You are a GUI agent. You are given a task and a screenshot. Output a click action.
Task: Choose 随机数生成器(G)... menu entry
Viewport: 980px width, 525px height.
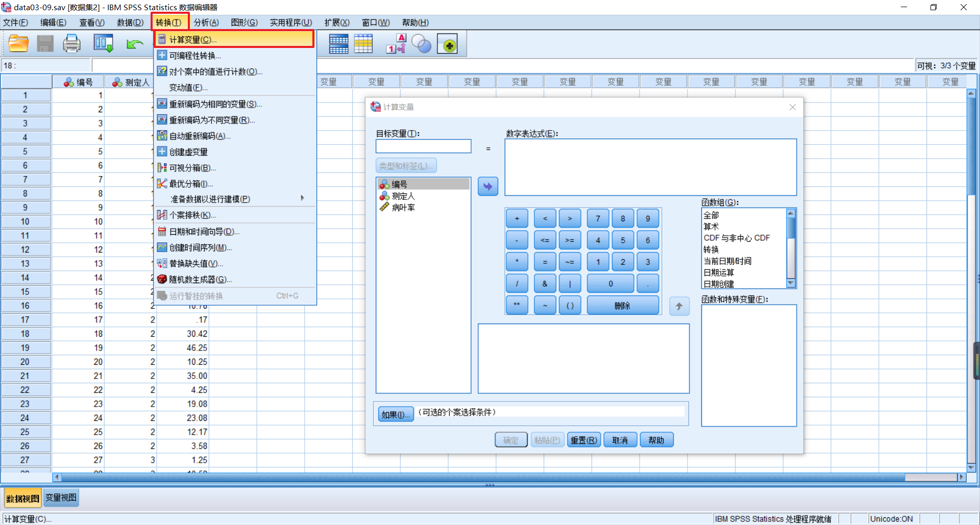(235, 280)
